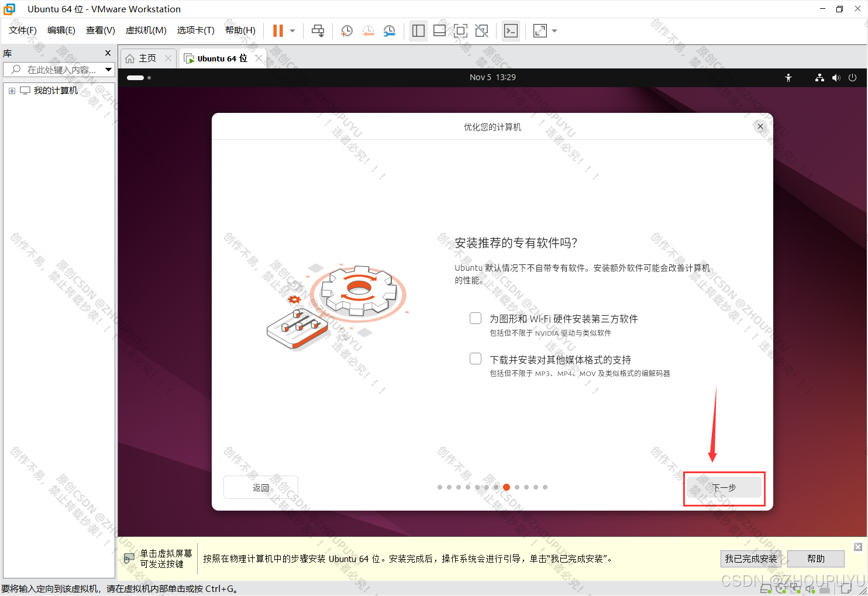This screenshot has width=868, height=596.
Task: Open the 文件(F) menu
Action: click(23, 30)
